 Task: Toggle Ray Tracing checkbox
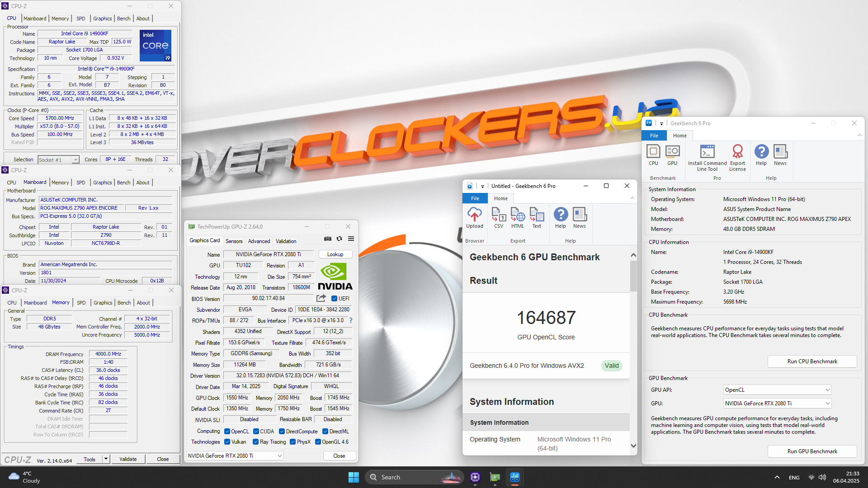[x=256, y=442]
